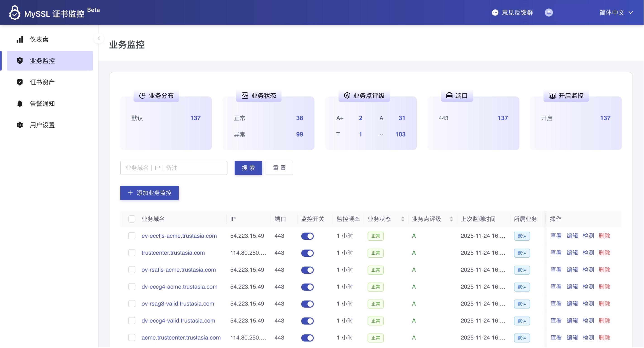The image size is (644, 348).
Task: Select the 仪表盘 bar-chart icon
Action: tap(20, 39)
